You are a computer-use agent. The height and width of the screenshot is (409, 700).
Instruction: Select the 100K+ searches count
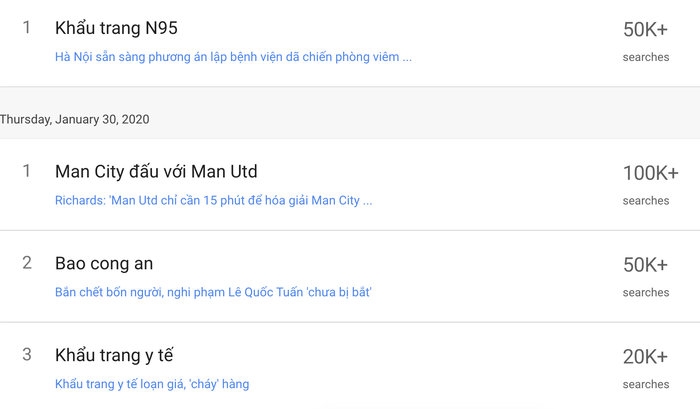point(650,173)
